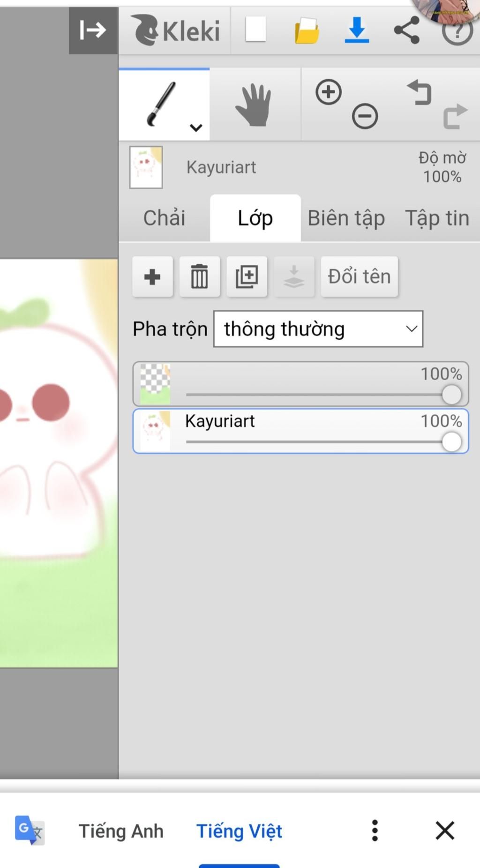Share the drawing via share icon
The width and height of the screenshot is (480, 868).
(x=407, y=30)
